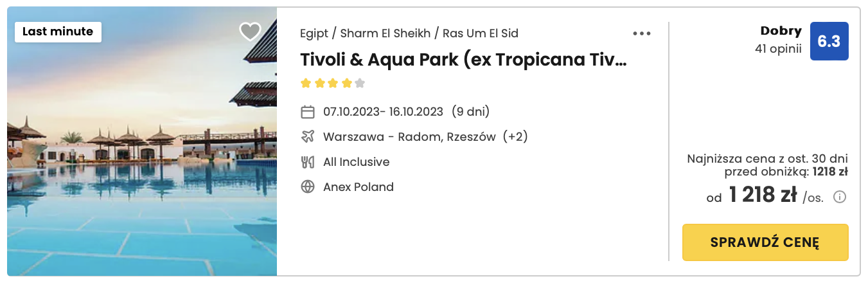868x281 pixels.
Task: Select the 07.10.2023- 16.10.2023 date range
Action: point(383,112)
